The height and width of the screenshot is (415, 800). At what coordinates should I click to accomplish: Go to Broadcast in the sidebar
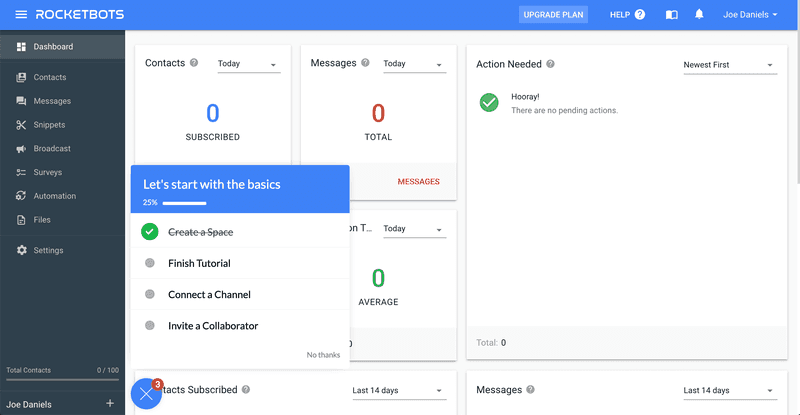tap(52, 149)
